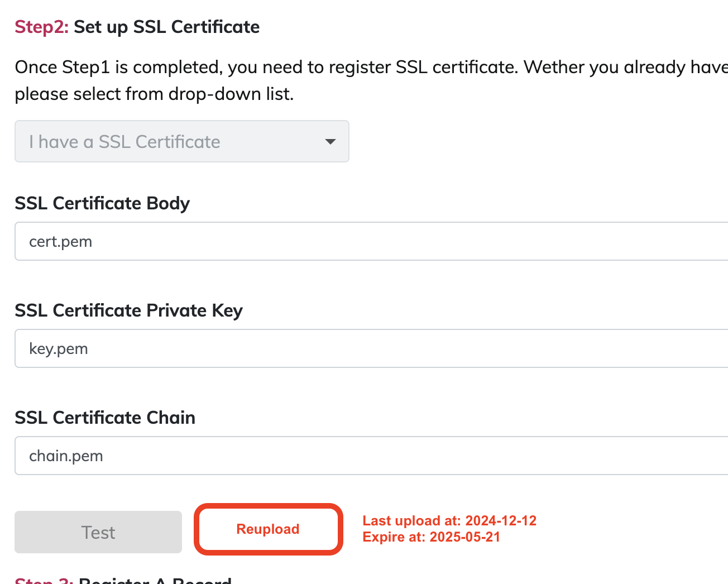The height and width of the screenshot is (584, 728).
Task: Click the red "Step 3:" prefix text
Action: click(44, 581)
